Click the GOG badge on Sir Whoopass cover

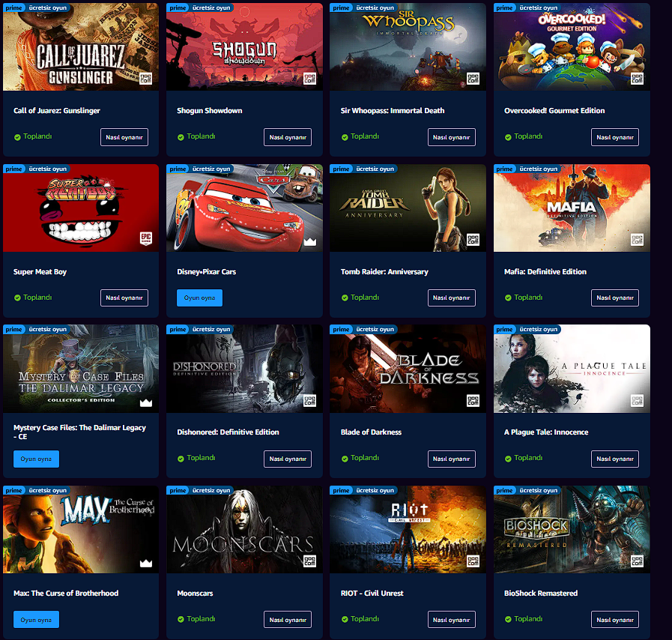pos(473,79)
